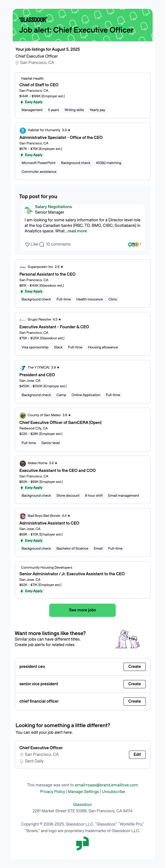
Task: Open the read more link on the post
Action: coord(77,231)
